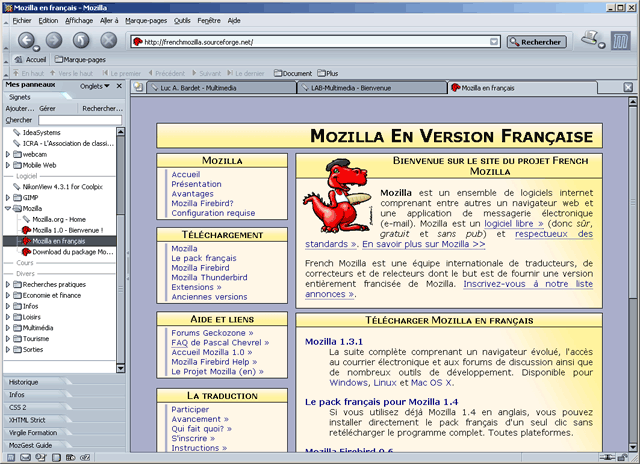This screenshot has width=640, height=464.
Task: Switch to the Luc A. Bardet - Multimedia tab
Action: pyautogui.click(x=221, y=88)
